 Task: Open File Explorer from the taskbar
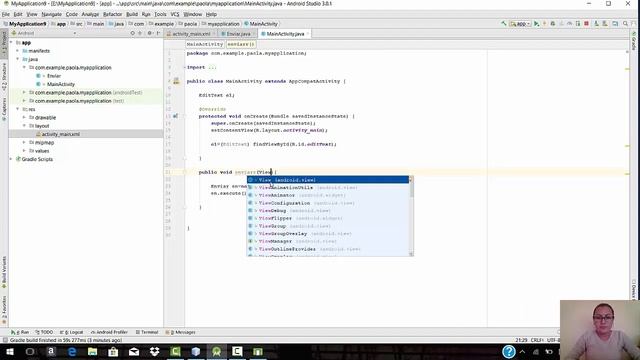(x=93, y=351)
